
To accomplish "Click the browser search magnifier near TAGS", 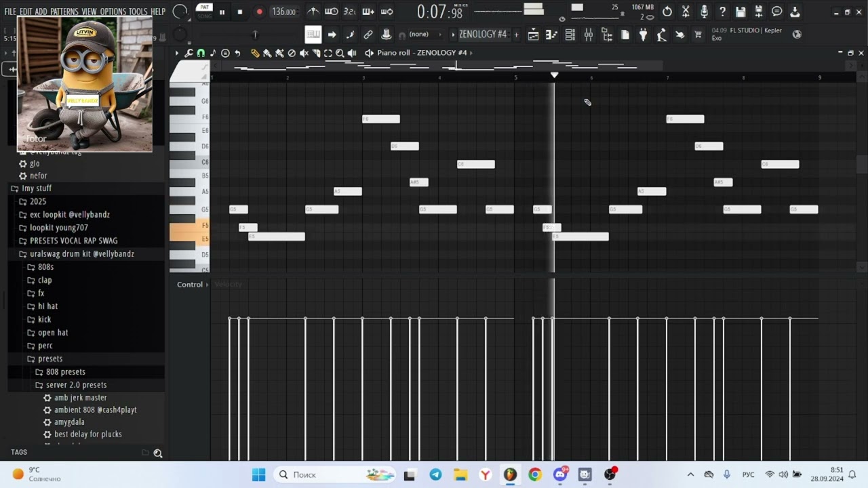I will tap(158, 453).
